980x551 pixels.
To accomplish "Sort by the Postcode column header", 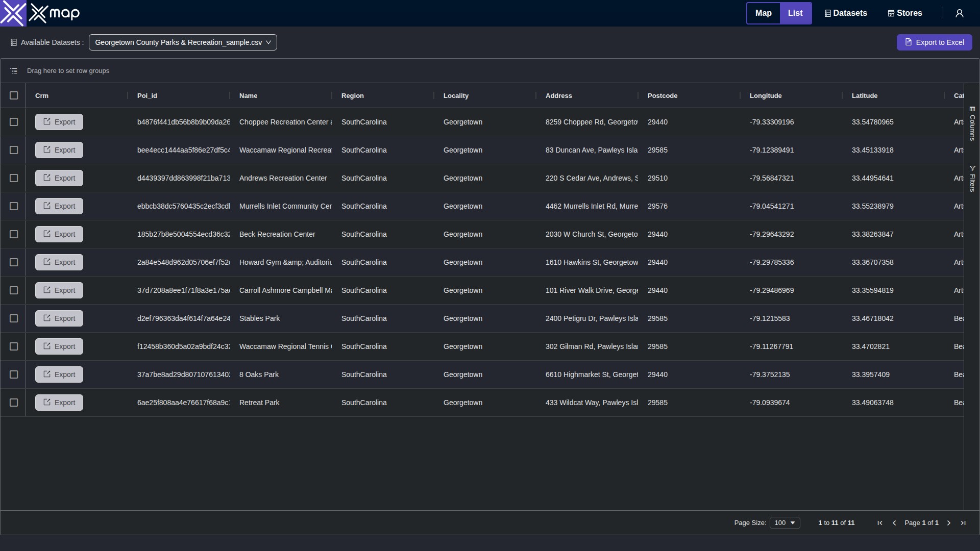I will click(x=663, y=95).
